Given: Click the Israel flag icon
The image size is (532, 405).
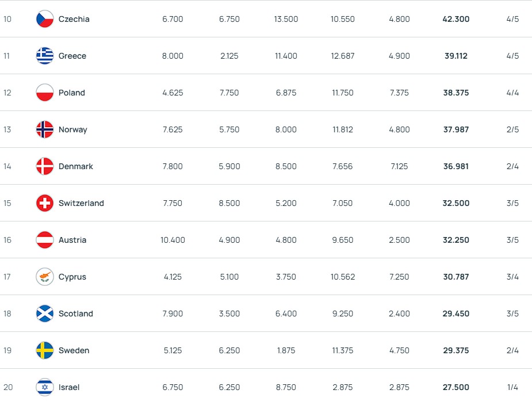Looking at the screenshot, I should point(45,387).
